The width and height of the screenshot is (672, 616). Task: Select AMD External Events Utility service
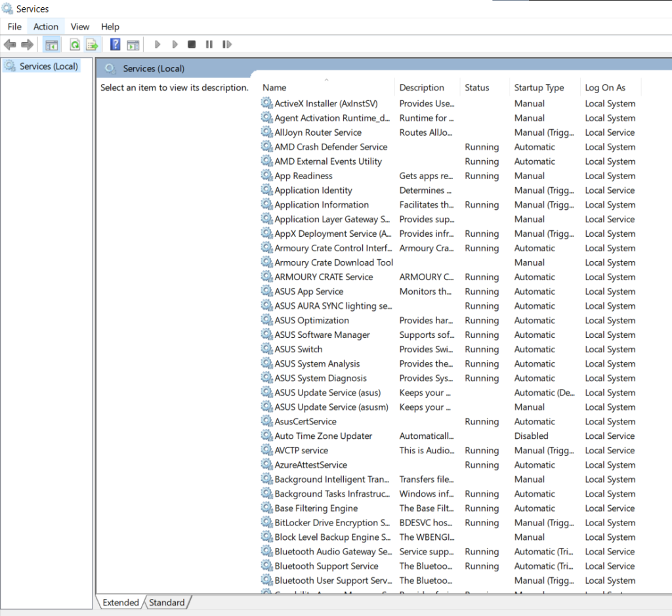pyautogui.click(x=449, y=161)
